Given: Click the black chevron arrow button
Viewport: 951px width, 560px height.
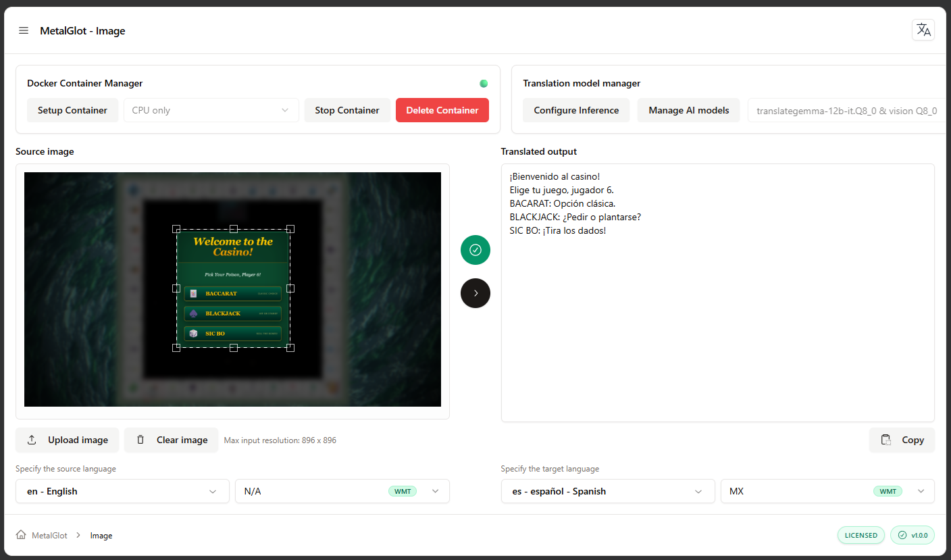Looking at the screenshot, I should [x=475, y=293].
